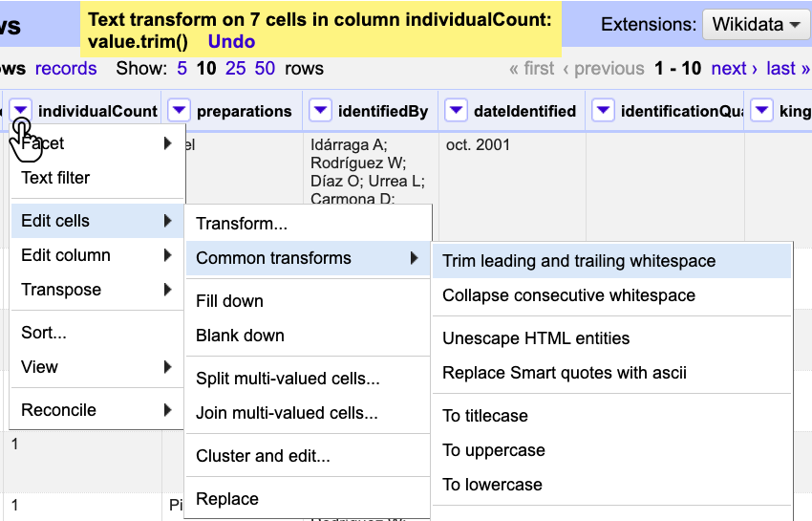This screenshot has width=812, height=521.
Task: Open the Transform... dialog option
Action: (242, 224)
